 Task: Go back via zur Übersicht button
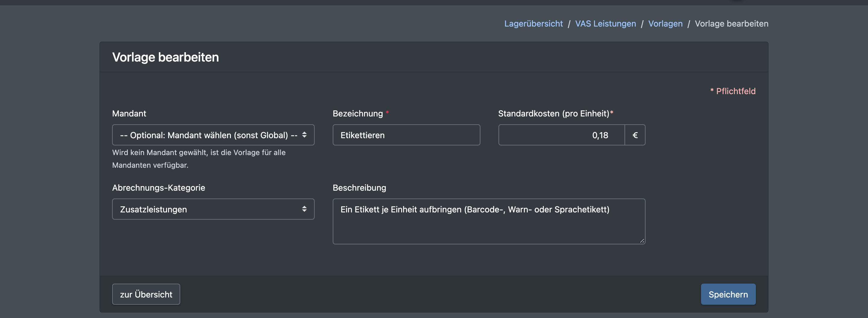coord(146,294)
